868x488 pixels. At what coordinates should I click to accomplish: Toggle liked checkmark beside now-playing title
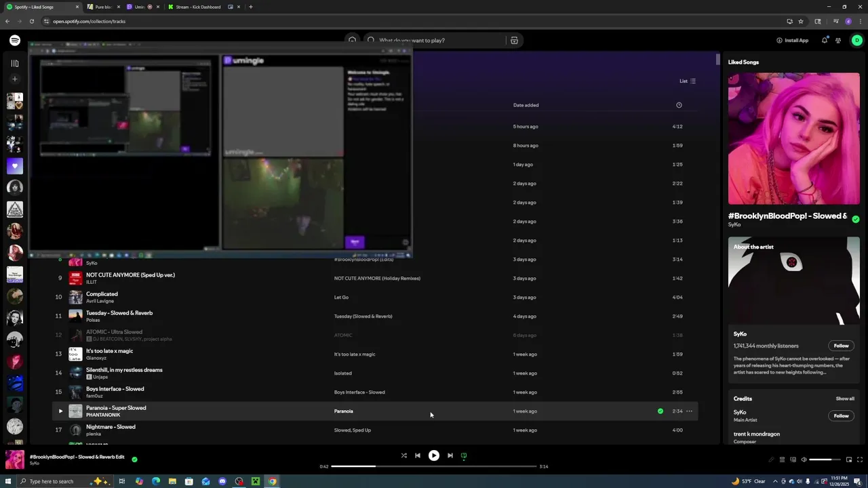coord(134,460)
